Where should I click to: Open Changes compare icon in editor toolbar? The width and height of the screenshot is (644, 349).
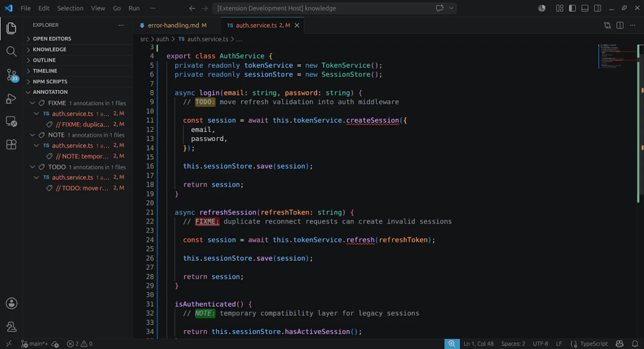[607, 25]
